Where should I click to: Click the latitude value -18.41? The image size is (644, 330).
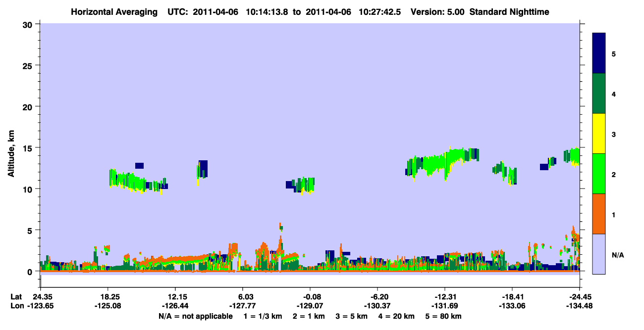pyautogui.click(x=512, y=297)
